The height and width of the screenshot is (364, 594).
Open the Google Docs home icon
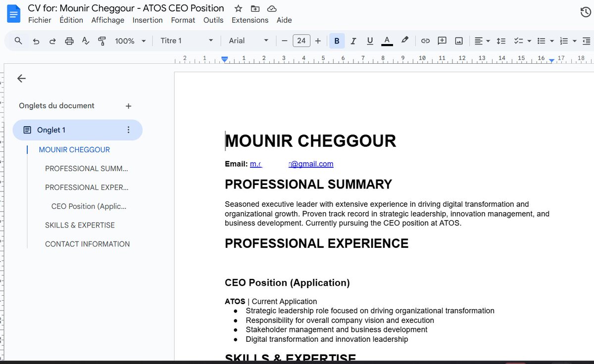(x=13, y=14)
